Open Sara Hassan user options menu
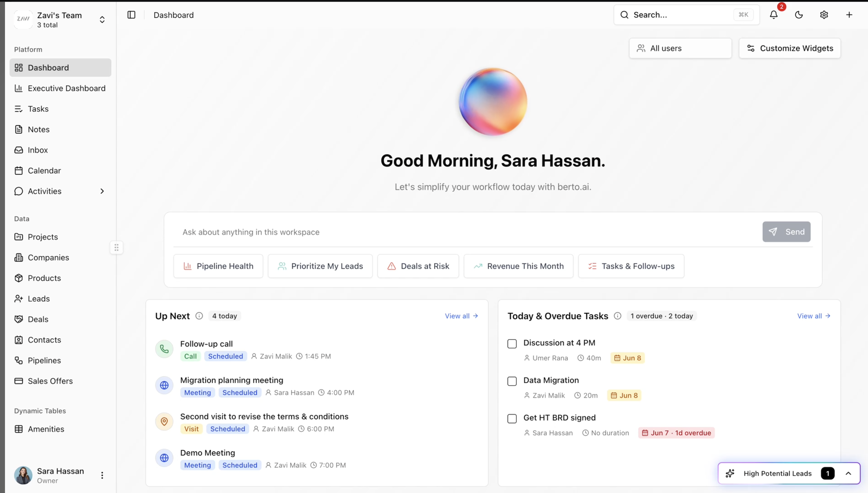This screenshot has height=493, width=868. click(102, 475)
